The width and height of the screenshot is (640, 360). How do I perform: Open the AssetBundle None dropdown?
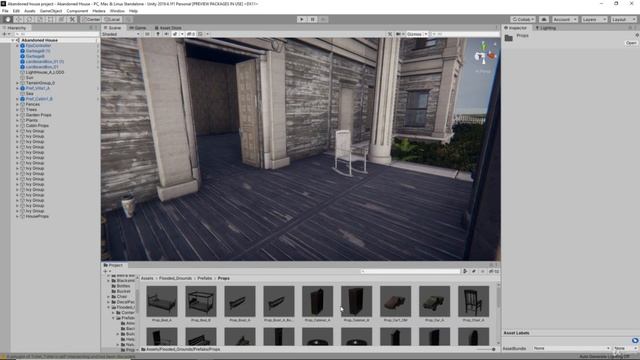click(571, 348)
